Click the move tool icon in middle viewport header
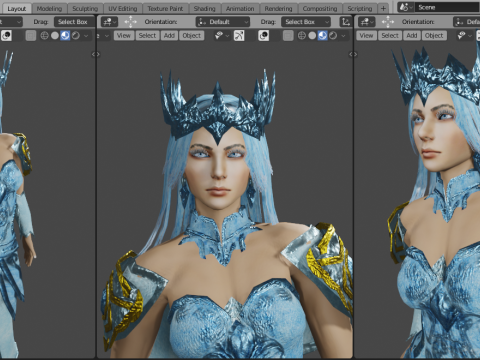Image resolution: width=480 pixels, height=360 pixels. point(130,22)
